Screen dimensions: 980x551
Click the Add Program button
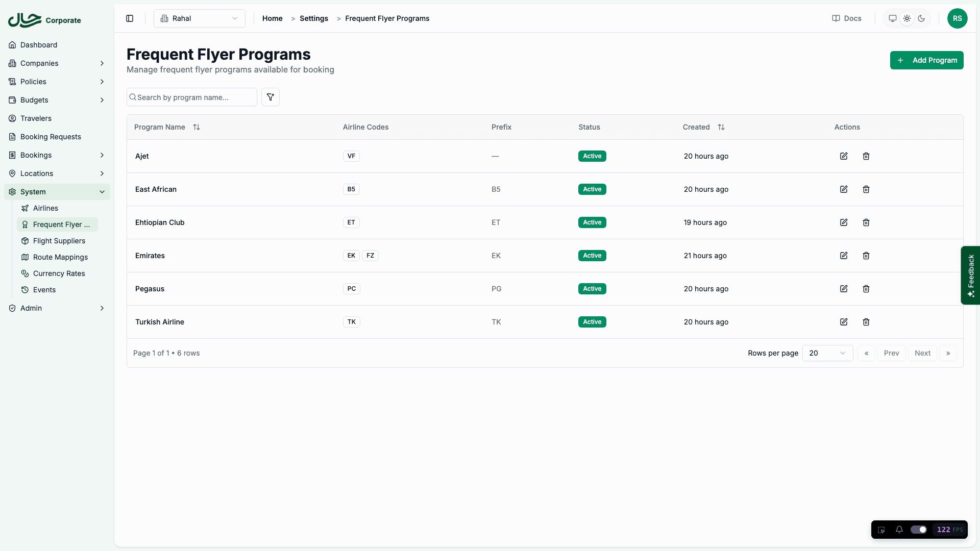927,60
